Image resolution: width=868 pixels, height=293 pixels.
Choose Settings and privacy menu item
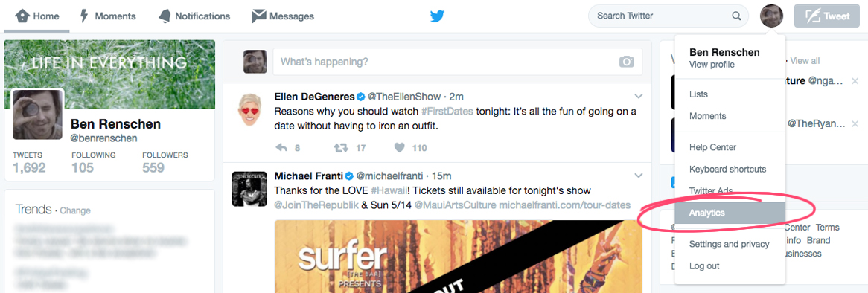[730, 245]
